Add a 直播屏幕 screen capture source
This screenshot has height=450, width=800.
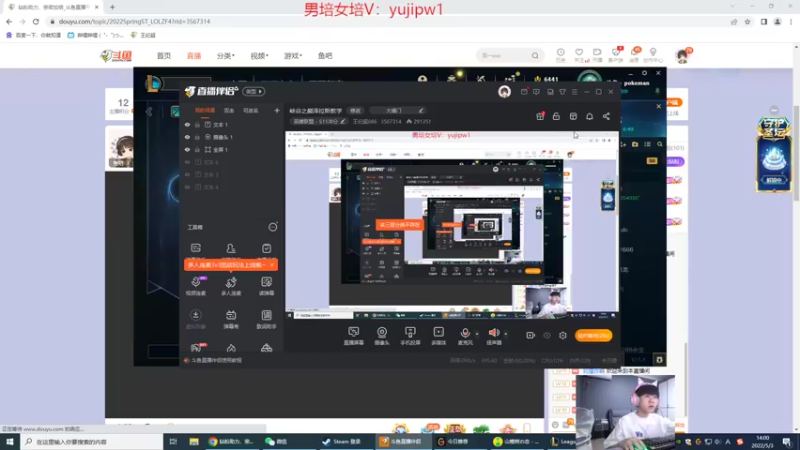point(354,336)
